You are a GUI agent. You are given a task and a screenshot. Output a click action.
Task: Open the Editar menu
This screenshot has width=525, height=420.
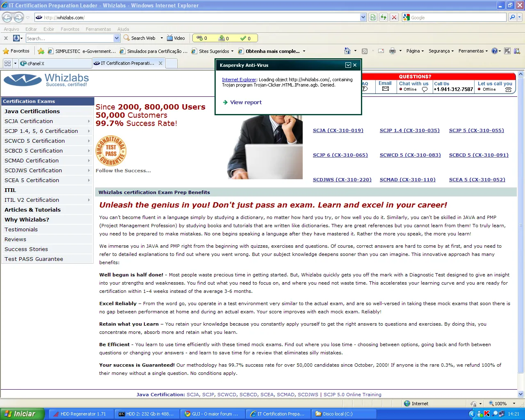31,29
